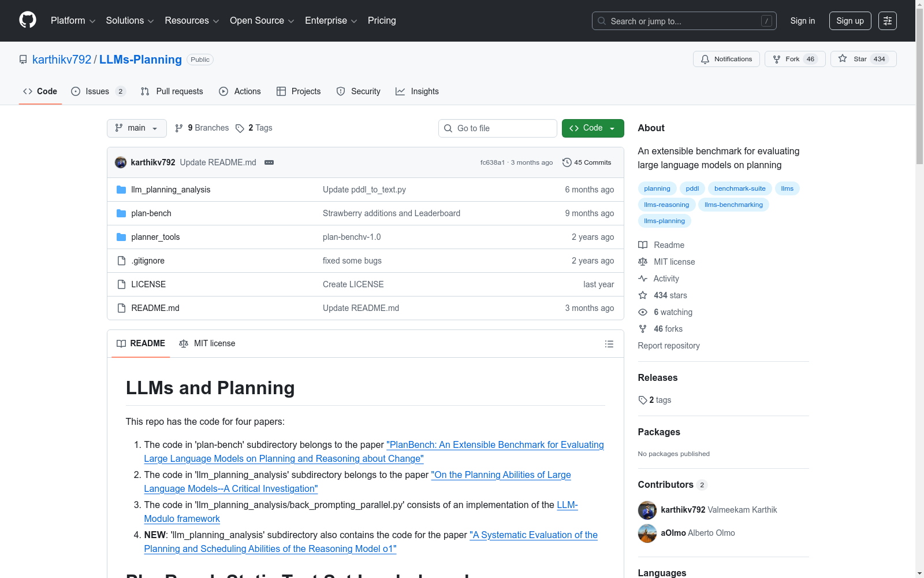This screenshot has width=924, height=578.
Task: Open the README.md file name
Action: click(x=155, y=308)
